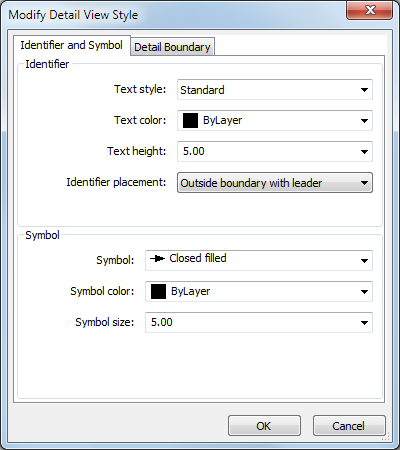Image resolution: width=400 pixels, height=450 pixels.
Task: Expand the Identifier placement dropdown arrow
Action: 364,183
